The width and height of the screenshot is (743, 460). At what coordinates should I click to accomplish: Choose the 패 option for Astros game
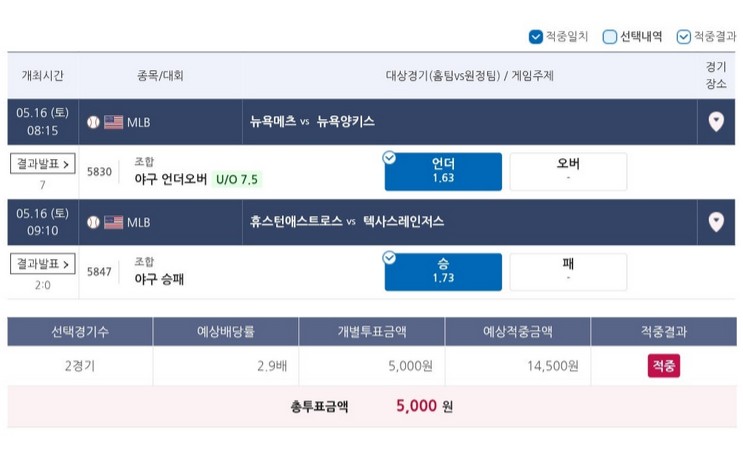point(568,272)
